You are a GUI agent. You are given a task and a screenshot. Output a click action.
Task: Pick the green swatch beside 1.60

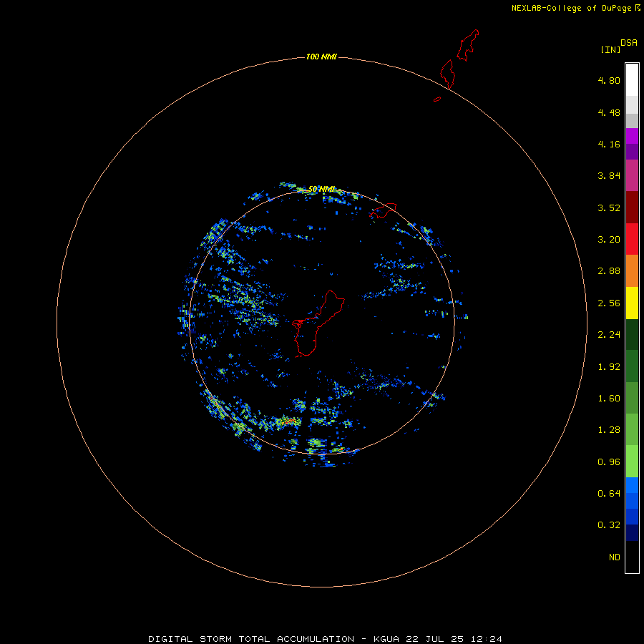[x=632, y=398]
